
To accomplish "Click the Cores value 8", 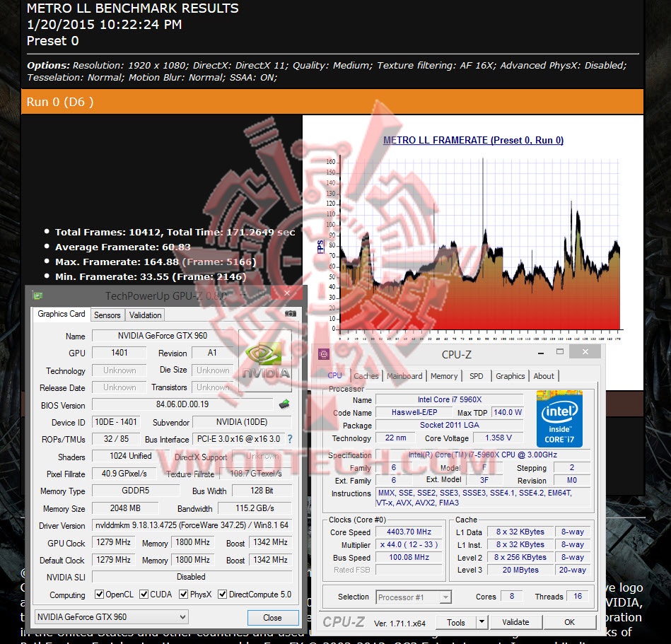I will (x=512, y=596).
